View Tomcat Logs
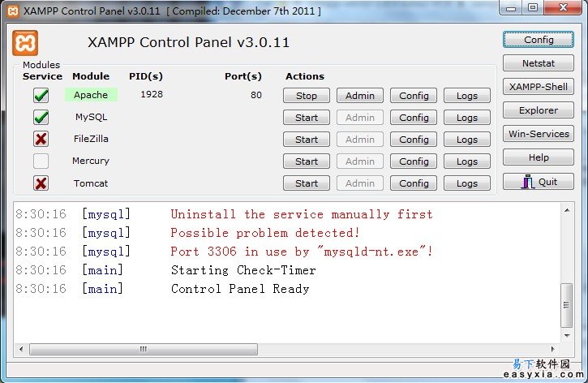Viewport: 588px width, 383px height. click(467, 183)
